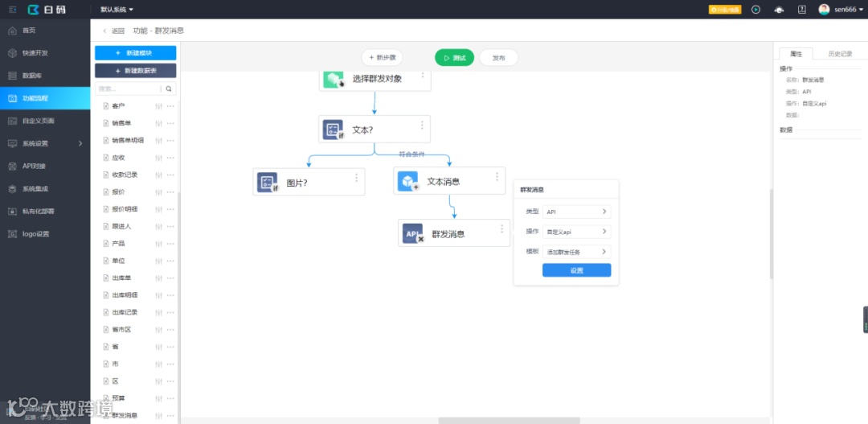Screen dimensions: 868x424
Task: Open field settings icon for 跟进人
Action: pos(159,226)
